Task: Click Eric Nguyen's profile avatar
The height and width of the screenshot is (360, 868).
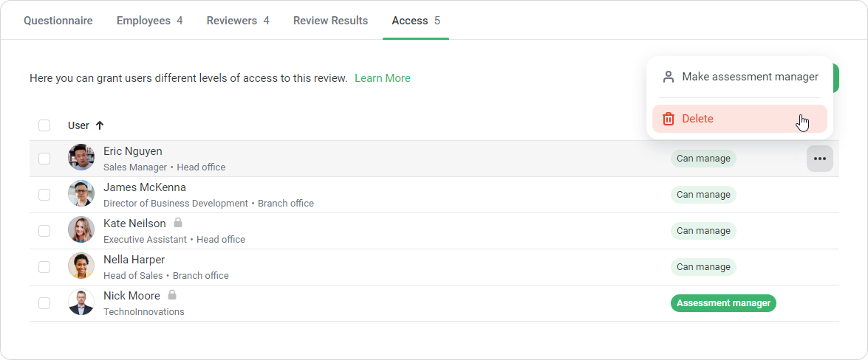Action: click(81, 158)
